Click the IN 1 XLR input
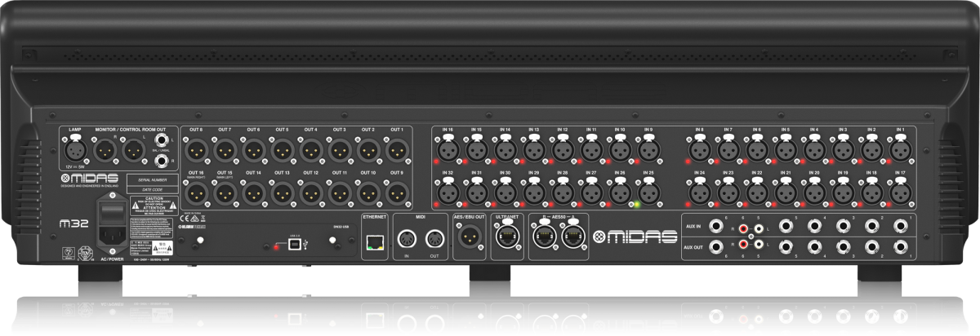Viewport: 980px width, 336px height. [899, 149]
